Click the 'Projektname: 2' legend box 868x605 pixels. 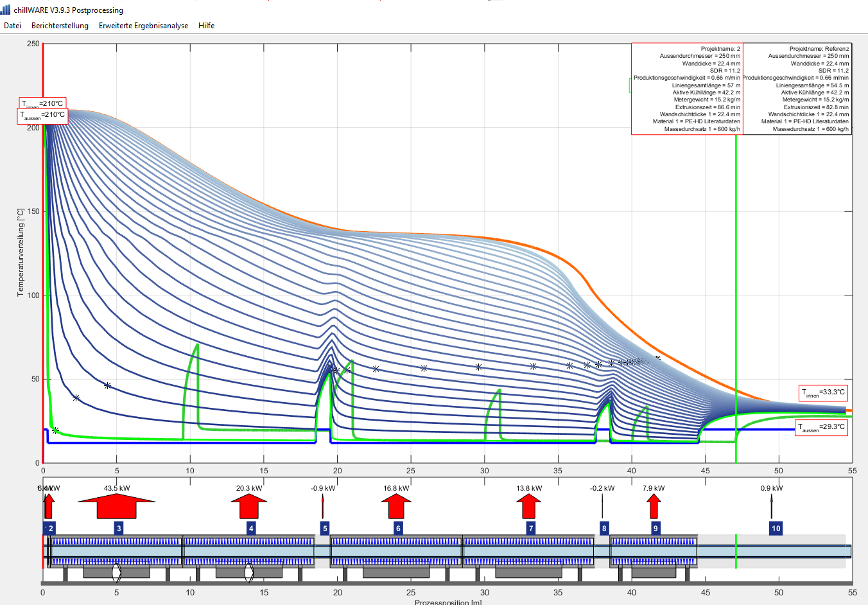(687, 89)
